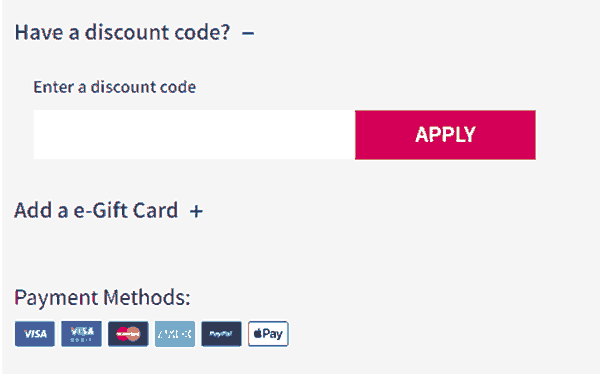Click the Visa Debit card icon
Image resolution: width=600 pixels, height=374 pixels.
click(82, 334)
